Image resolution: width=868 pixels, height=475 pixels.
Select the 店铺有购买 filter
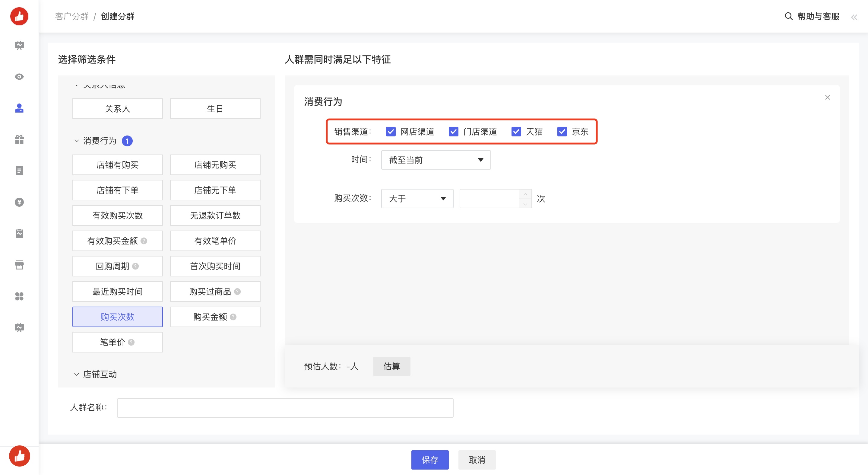[x=117, y=165]
